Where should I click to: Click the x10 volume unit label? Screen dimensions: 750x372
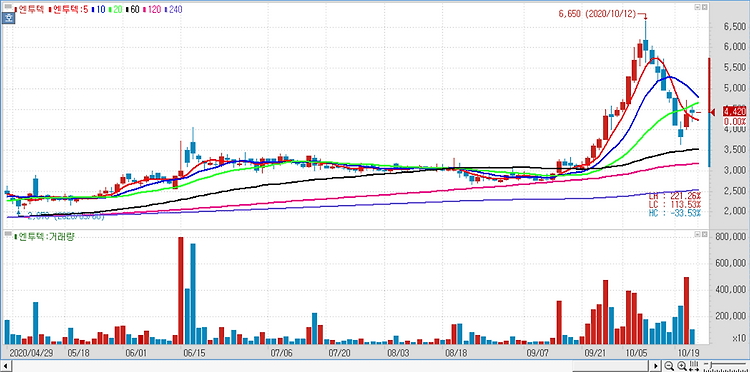[740, 339]
